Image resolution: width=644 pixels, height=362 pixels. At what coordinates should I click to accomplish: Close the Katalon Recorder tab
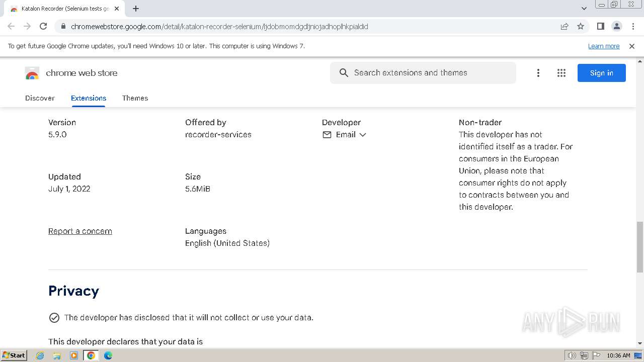point(117,9)
